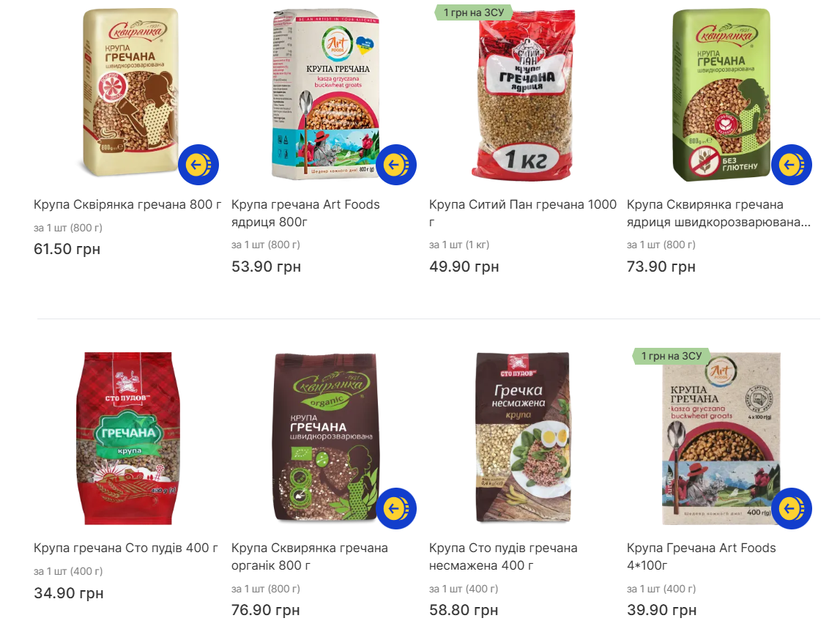Open Art Foods ядриця 800г package image

point(325,94)
